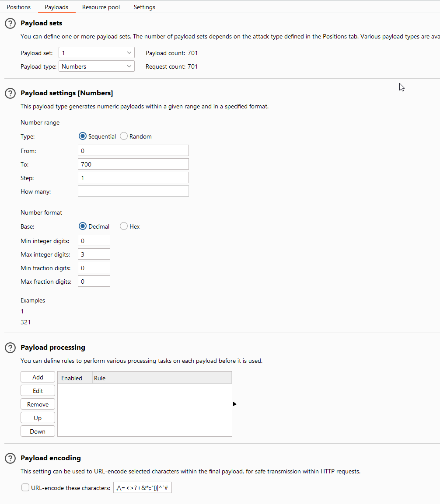Select the Random number range type
The height and width of the screenshot is (504, 440).
(x=124, y=136)
